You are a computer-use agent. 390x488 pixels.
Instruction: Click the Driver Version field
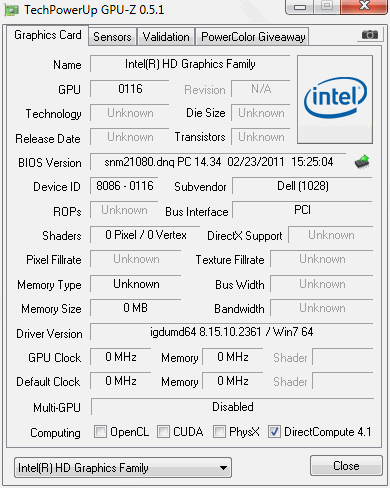[x=231, y=332]
